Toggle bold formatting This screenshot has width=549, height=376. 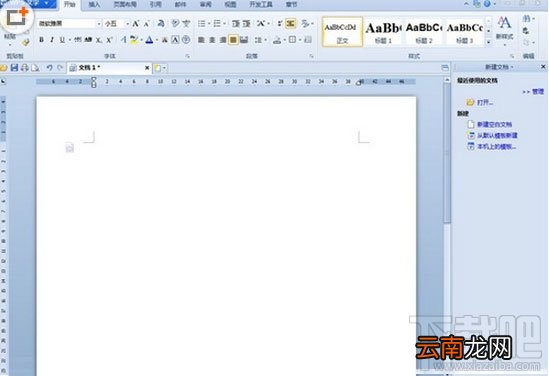41,40
